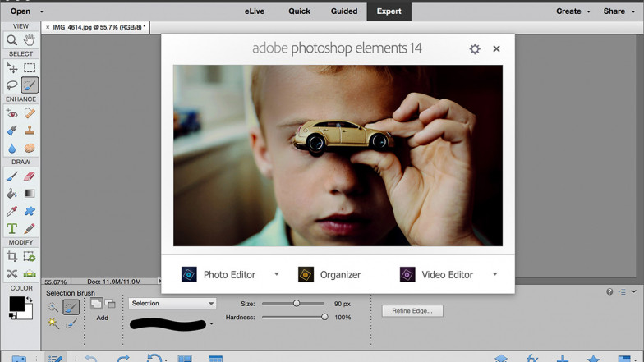Select the Quick Selection tool in toolbox
644x362 pixels.
click(x=30, y=85)
